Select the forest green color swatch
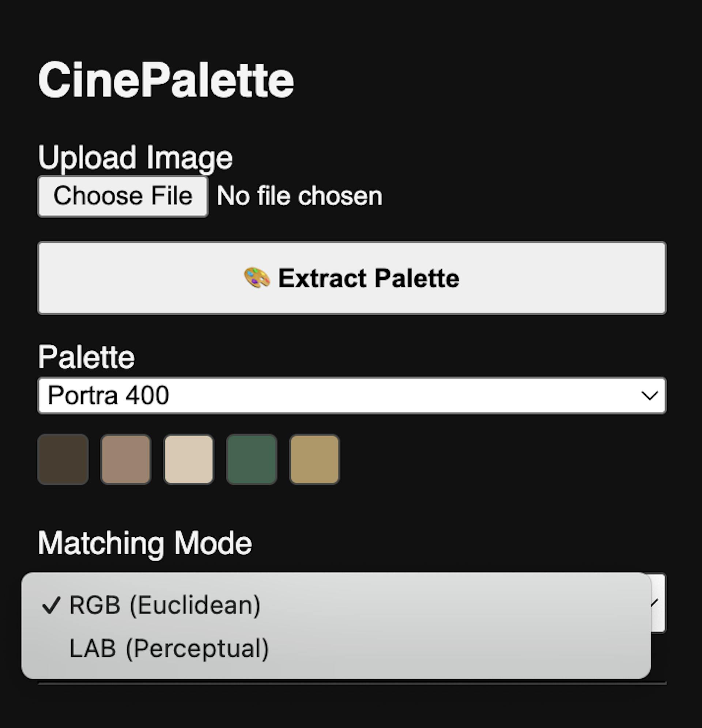The width and height of the screenshot is (702, 728). [x=252, y=459]
